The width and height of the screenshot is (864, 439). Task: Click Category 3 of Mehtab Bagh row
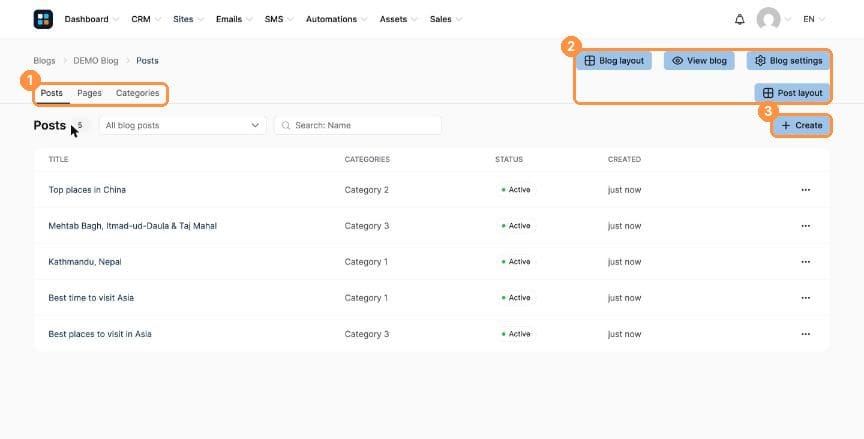(366, 226)
